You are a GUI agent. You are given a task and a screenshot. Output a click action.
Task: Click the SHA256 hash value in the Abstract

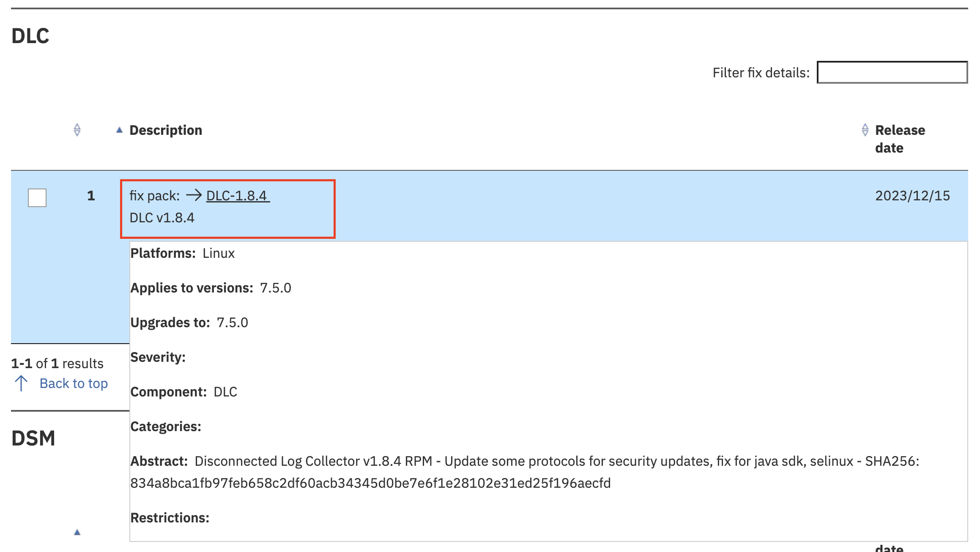coord(370,483)
